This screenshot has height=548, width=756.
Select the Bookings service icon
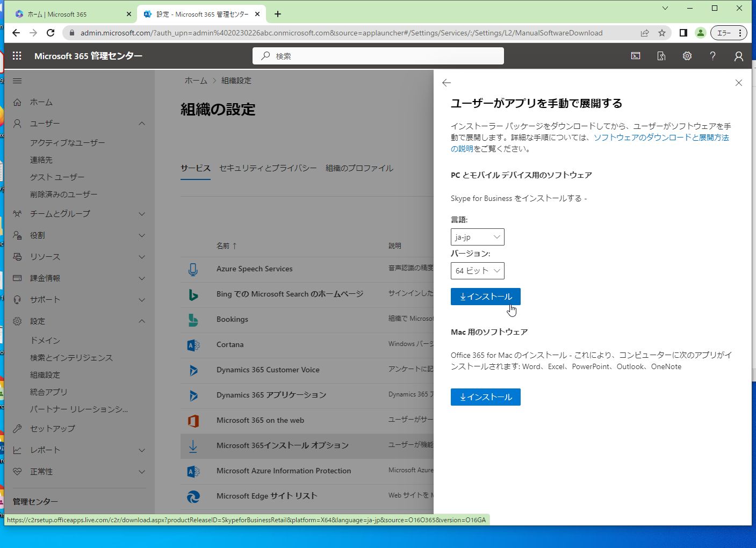click(x=193, y=320)
